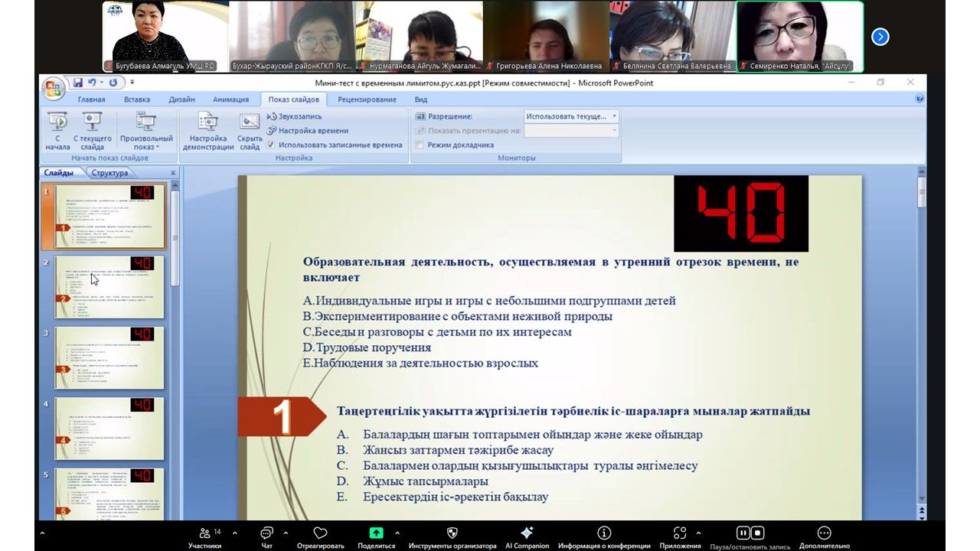Click next arrow in Zoom video gallery strip

click(880, 37)
